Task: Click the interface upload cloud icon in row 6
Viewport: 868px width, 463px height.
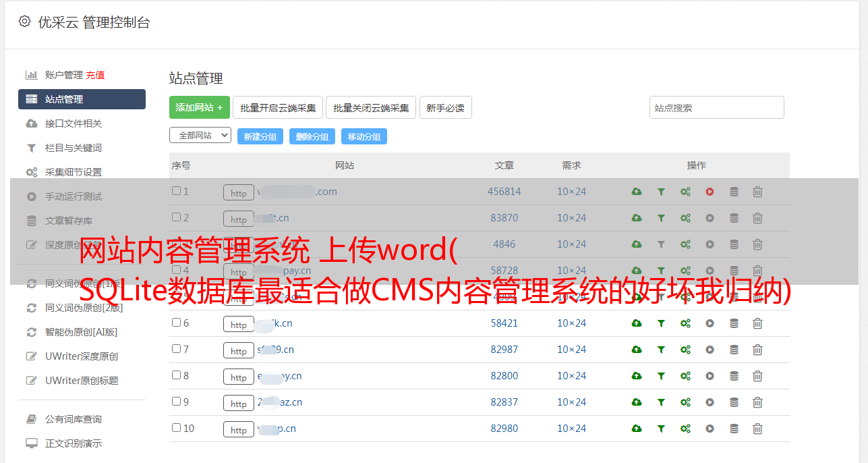Action: tap(637, 323)
